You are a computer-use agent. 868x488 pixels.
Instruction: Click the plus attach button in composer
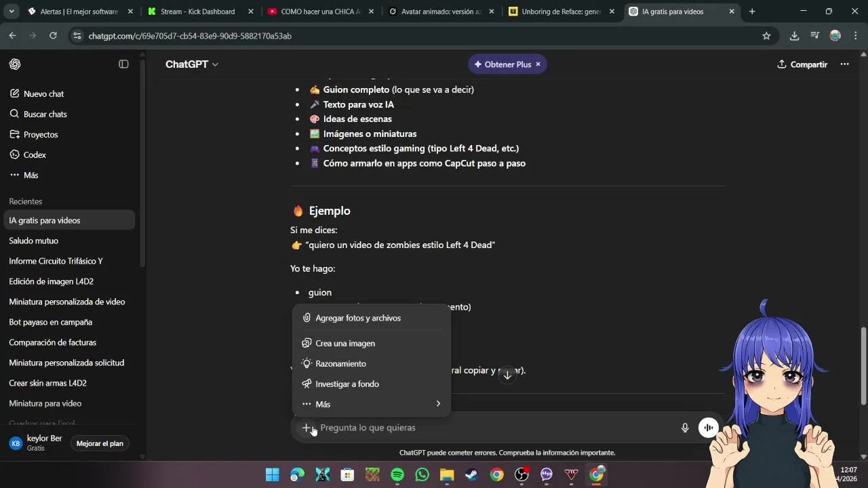coord(307,428)
